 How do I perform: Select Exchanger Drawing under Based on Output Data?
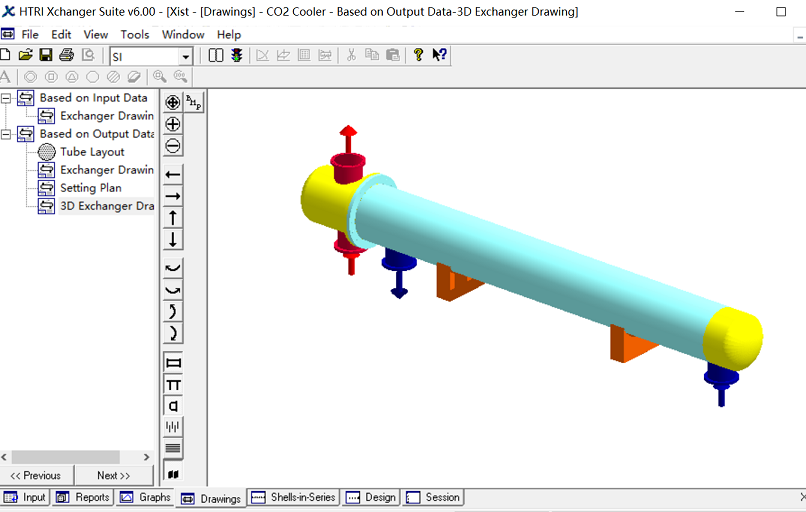107,170
